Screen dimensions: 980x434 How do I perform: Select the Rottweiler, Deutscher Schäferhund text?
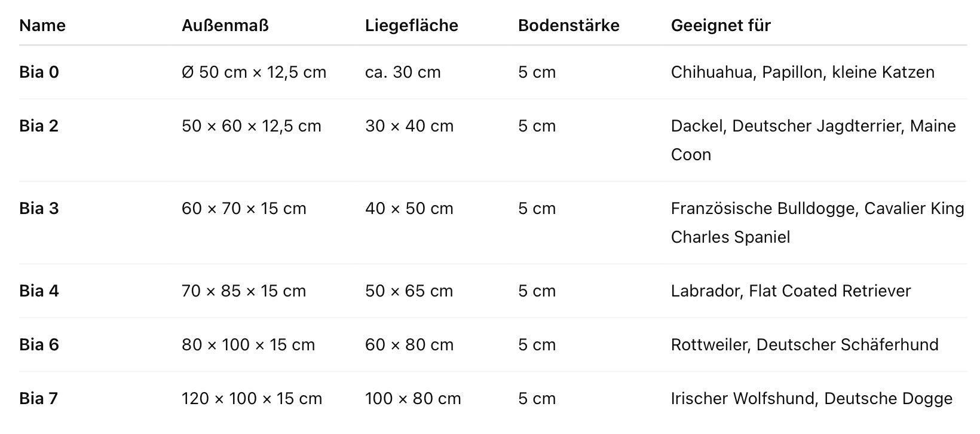coord(804,345)
